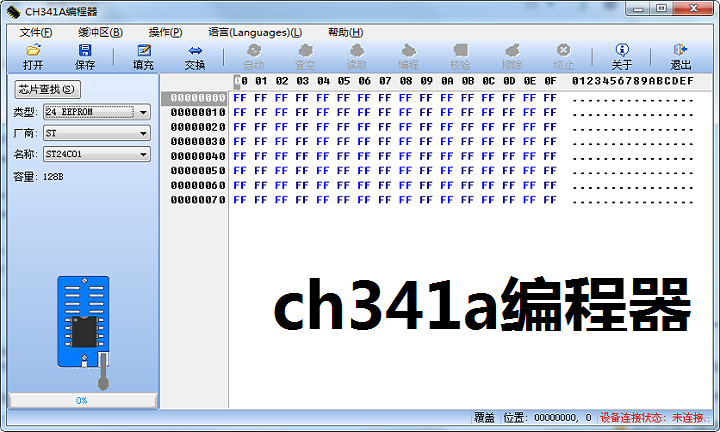Click the 位置 position status text
The height and width of the screenshot is (432, 720).
[546, 418]
